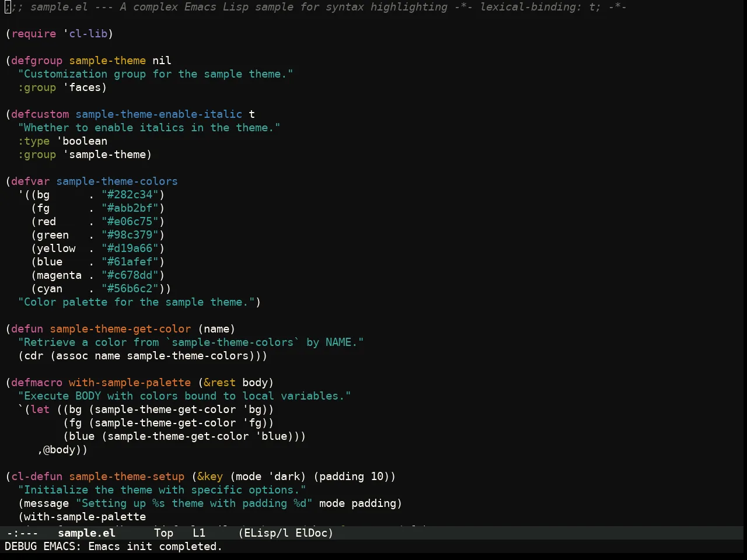This screenshot has height=560, width=747.
Task: Click the "#e06c75" color string
Action: tap(130, 222)
